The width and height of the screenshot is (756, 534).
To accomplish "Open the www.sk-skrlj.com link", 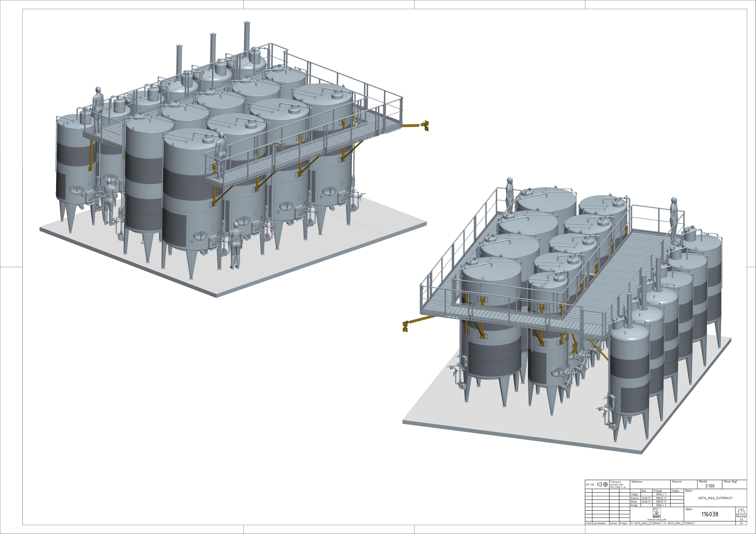I will pyautogui.click(x=657, y=520).
